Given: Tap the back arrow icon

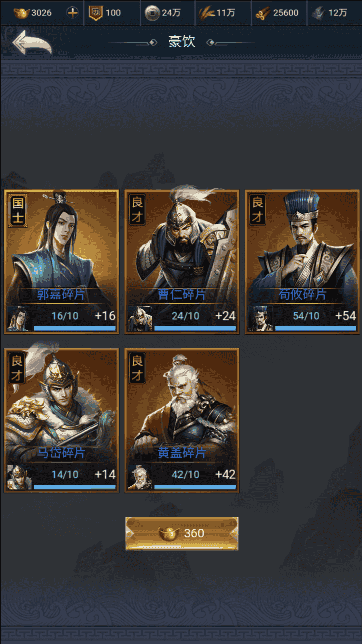Looking at the screenshot, I should tap(31, 42).
